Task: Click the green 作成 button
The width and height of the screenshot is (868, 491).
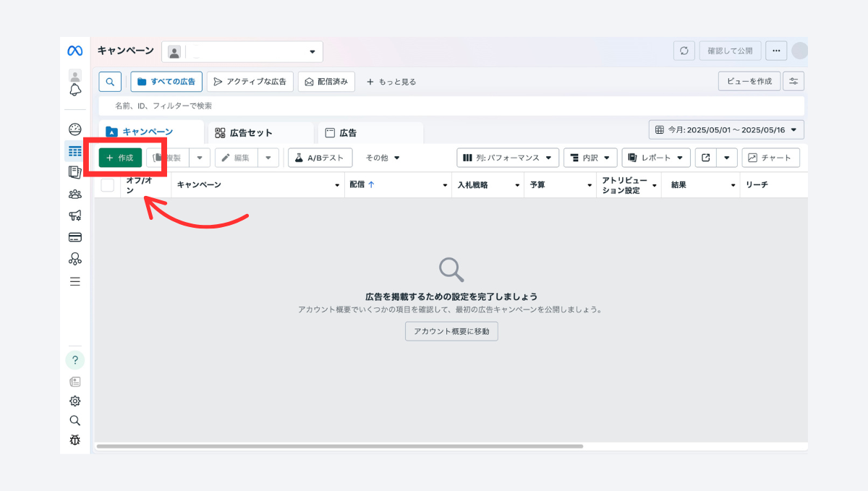Action: [120, 158]
